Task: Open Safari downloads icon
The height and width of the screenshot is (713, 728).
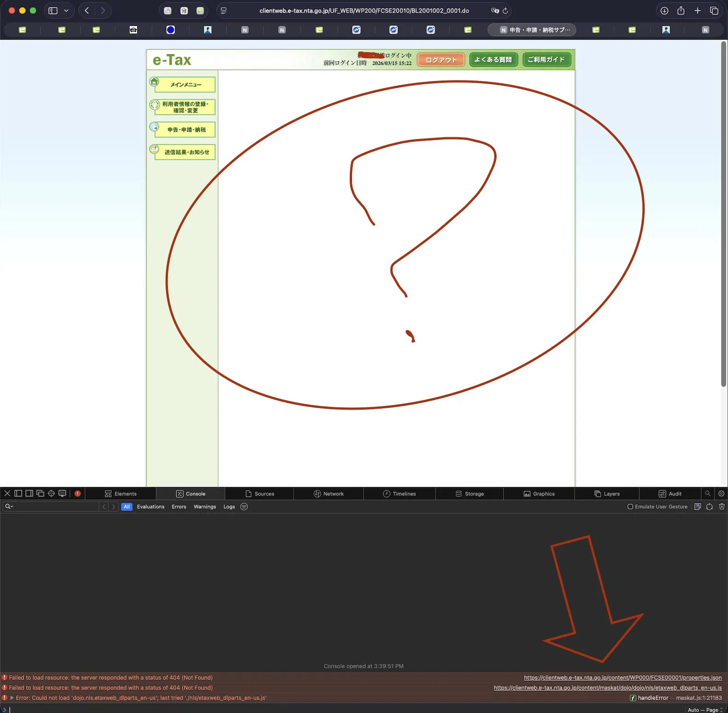Action: pos(664,11)
